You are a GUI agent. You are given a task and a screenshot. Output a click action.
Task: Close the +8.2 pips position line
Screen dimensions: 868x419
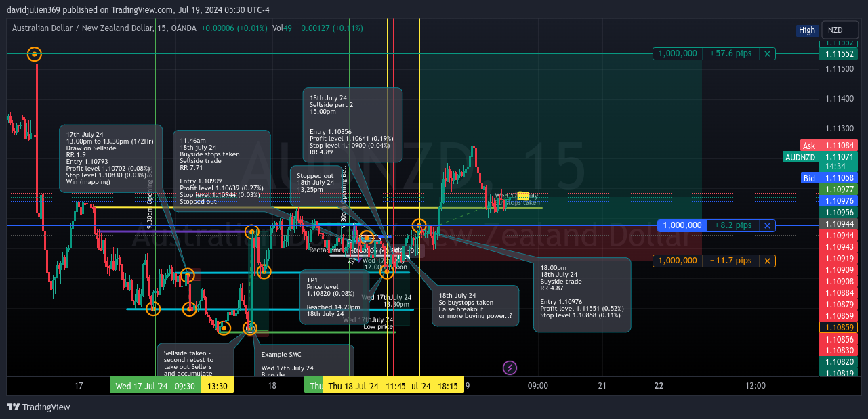tap(767, 225)
